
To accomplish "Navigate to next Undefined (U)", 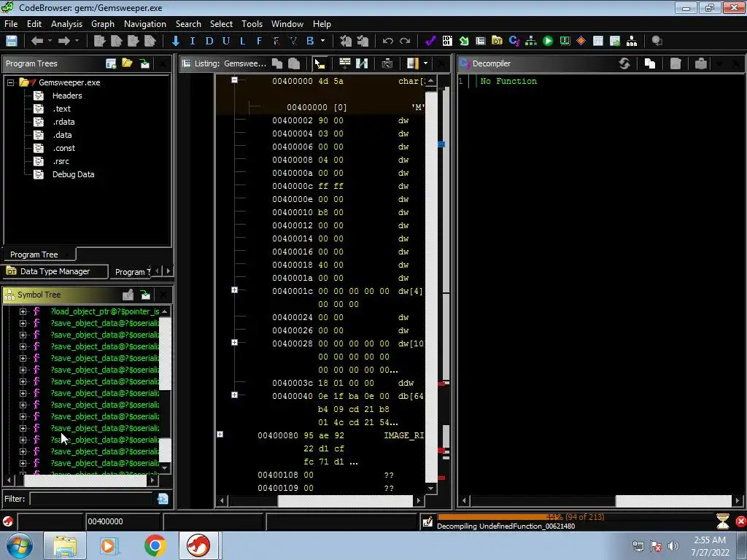I will [226, 41].
